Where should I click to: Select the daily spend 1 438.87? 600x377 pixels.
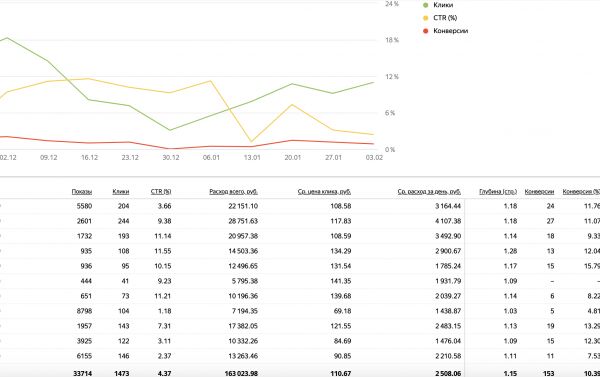tap(448, 311)
